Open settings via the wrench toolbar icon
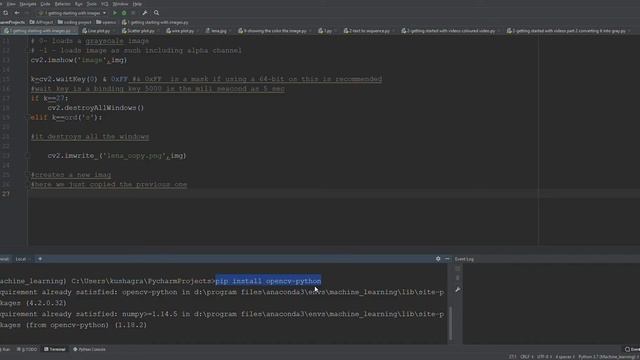The image size is (640, 360). tap(145, 13)
